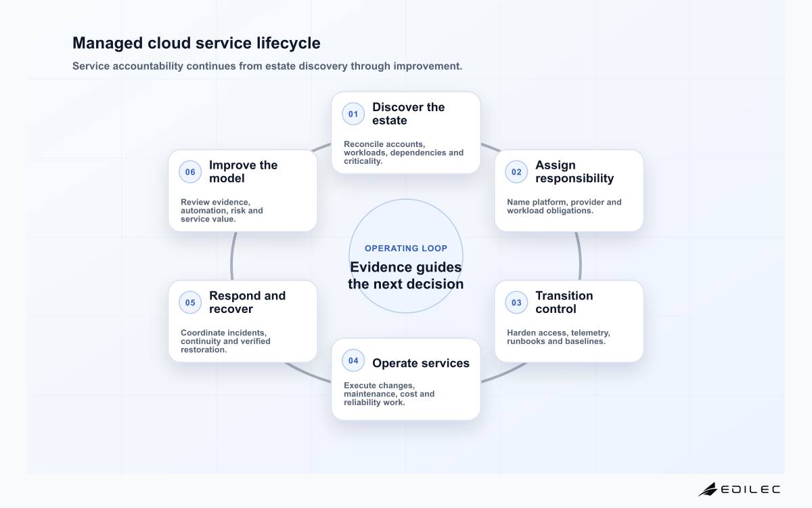Click the 06 step number badge
The height and width of the screenshot is (508, 812).
[190, 172]
